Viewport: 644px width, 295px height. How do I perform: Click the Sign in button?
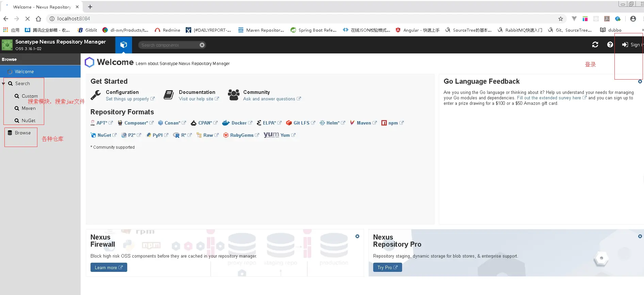(632, 45)
